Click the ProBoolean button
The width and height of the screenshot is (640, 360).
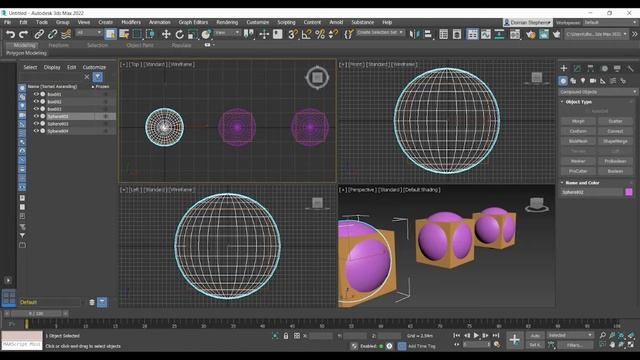point(615,161)
